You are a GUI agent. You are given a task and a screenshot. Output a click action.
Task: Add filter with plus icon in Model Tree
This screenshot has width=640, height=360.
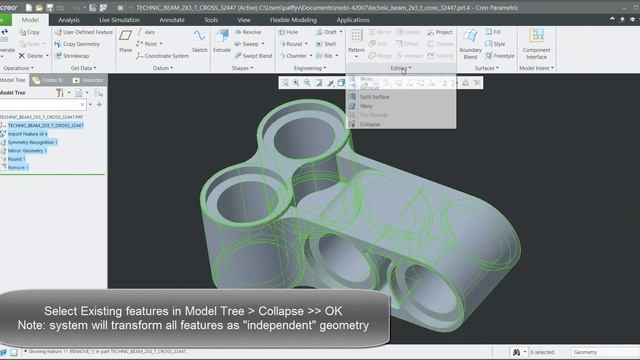click(x=99, y=105)
